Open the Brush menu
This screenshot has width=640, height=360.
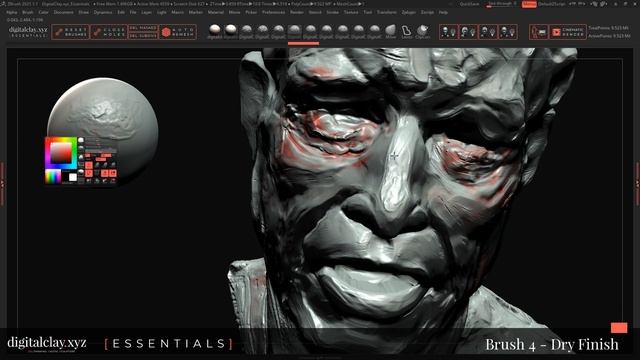point(28,13)
